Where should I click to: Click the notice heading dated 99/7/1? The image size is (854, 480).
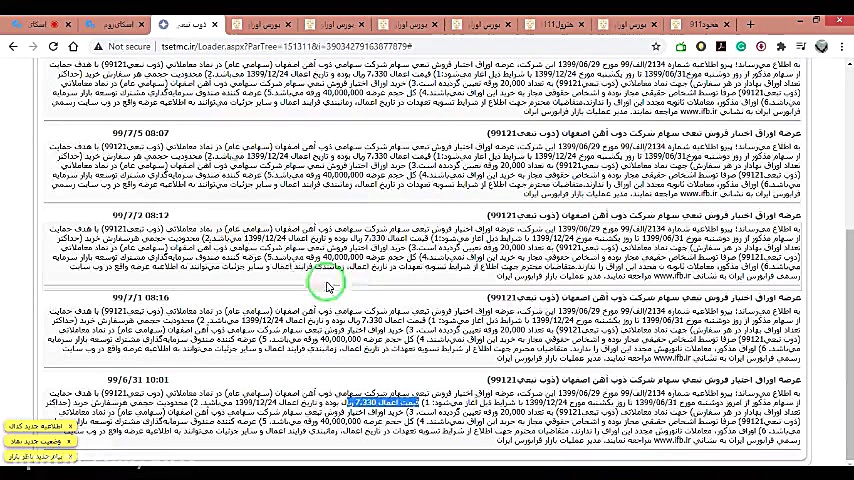click(x=644, y=298)
